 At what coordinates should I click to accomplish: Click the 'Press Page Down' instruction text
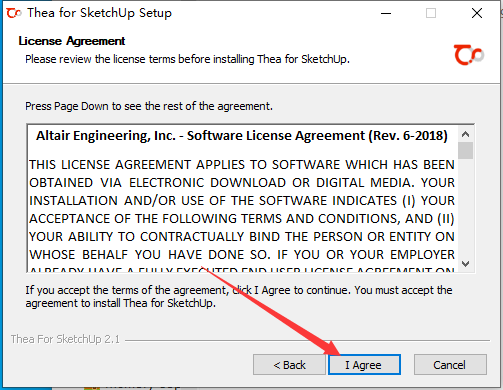(x=149, y=106)
